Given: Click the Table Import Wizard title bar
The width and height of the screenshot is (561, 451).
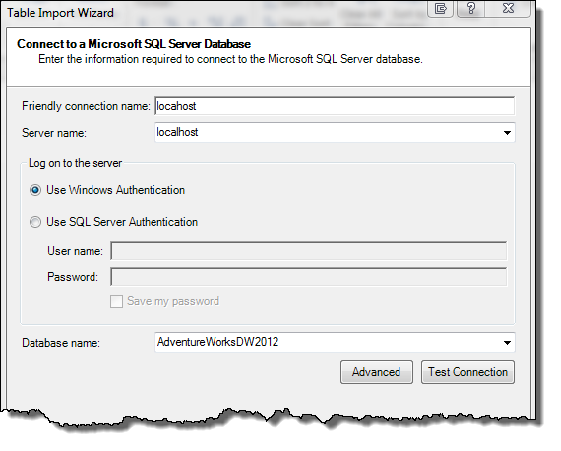Looking at the screenshot, I should (215, 13).
